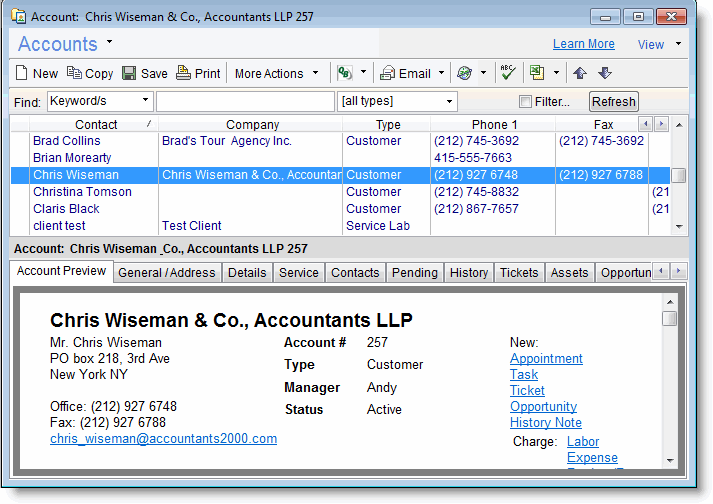Viewport: 713px width, 504px height.
Task: Click in the Find search text field
Action: [245, 102]
